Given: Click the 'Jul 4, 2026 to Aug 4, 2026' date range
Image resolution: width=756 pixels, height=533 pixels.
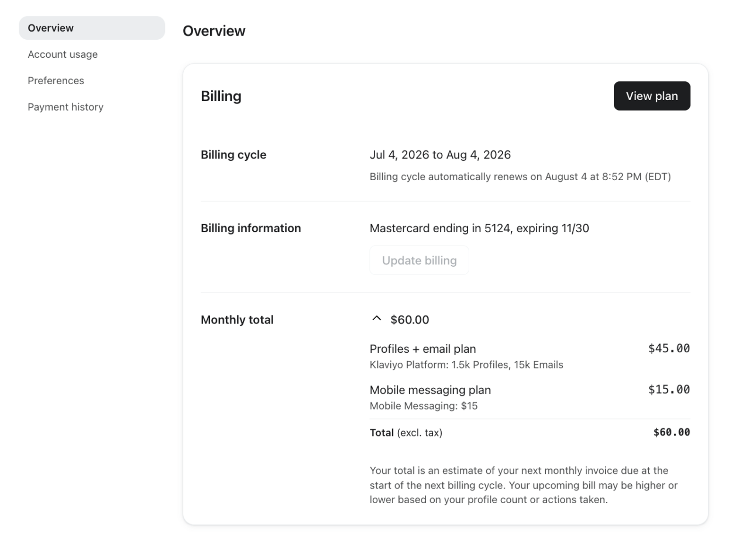Looking at the screenshot, I should coord(440,155).
